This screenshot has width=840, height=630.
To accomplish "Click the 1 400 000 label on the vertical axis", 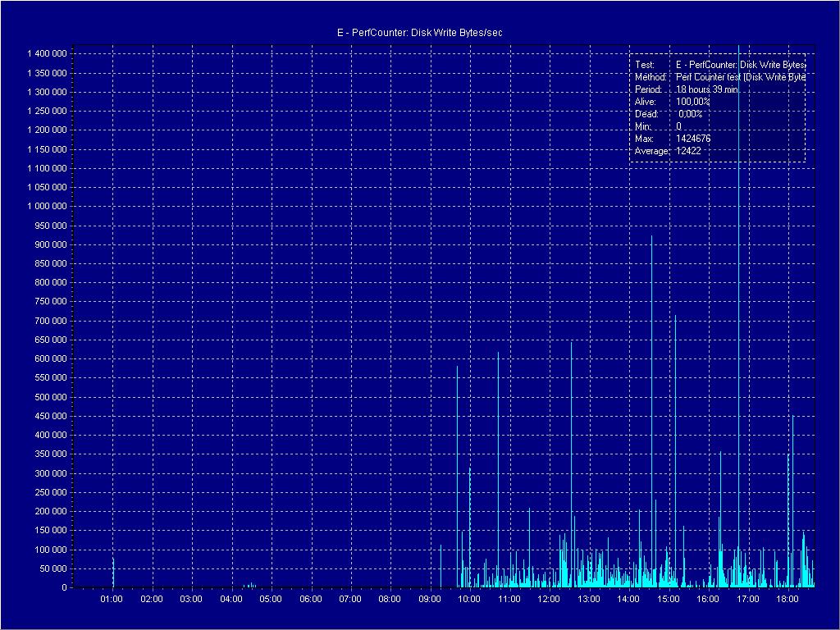I will point(47,53).
